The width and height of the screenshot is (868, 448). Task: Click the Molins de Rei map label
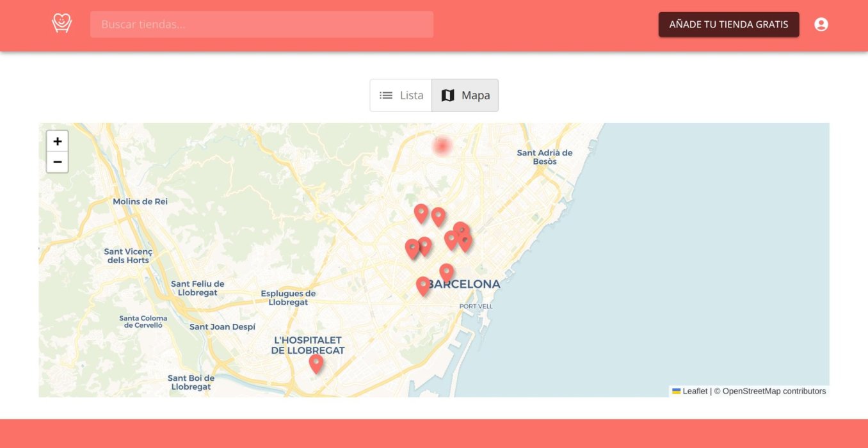(x=140, y=202)
